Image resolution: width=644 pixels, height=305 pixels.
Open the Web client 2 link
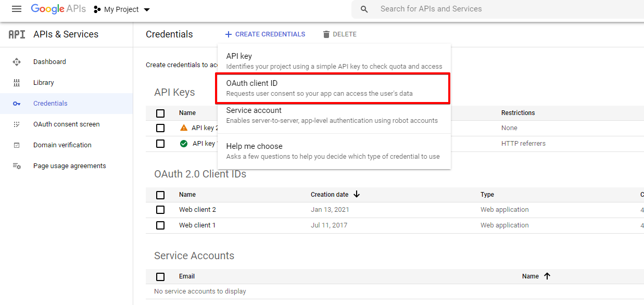(197, 210)
